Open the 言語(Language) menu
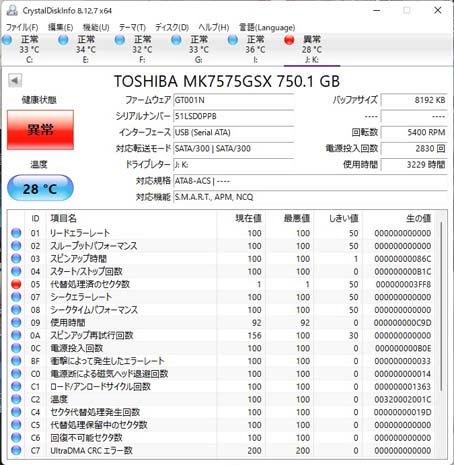This screenshot has width=454, height=465. click(x=267, y=27)
